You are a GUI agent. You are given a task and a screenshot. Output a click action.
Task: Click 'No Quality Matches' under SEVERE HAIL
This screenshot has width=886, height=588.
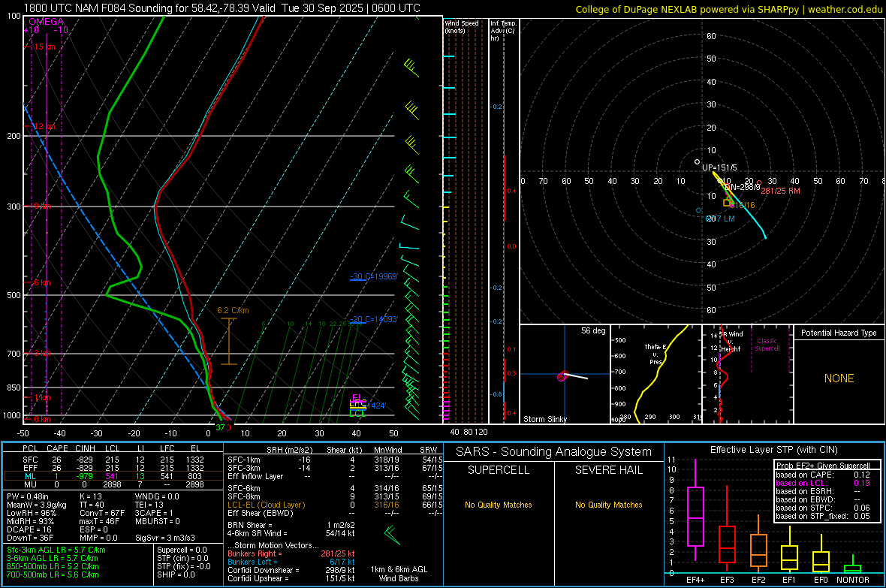(608, 505)
